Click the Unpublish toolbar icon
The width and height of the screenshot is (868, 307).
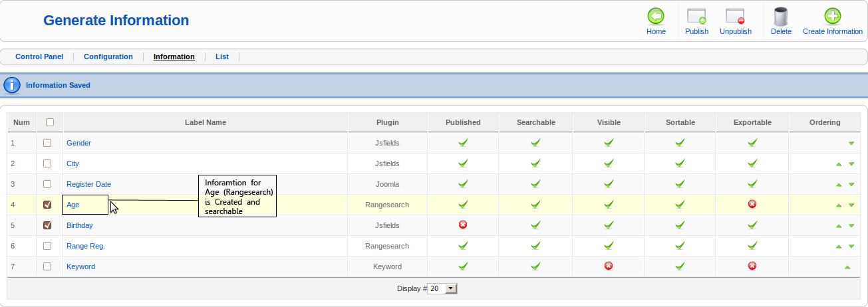pos(735,17)
